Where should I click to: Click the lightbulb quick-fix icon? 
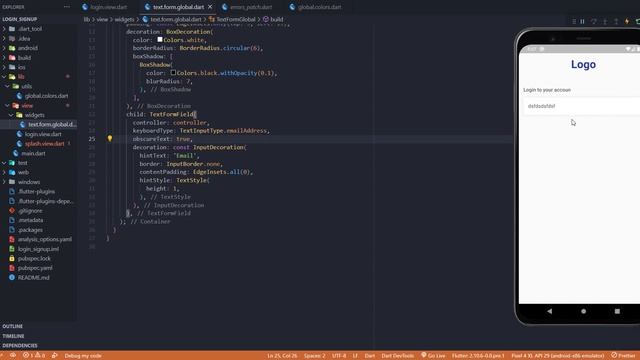coord(109,138)
